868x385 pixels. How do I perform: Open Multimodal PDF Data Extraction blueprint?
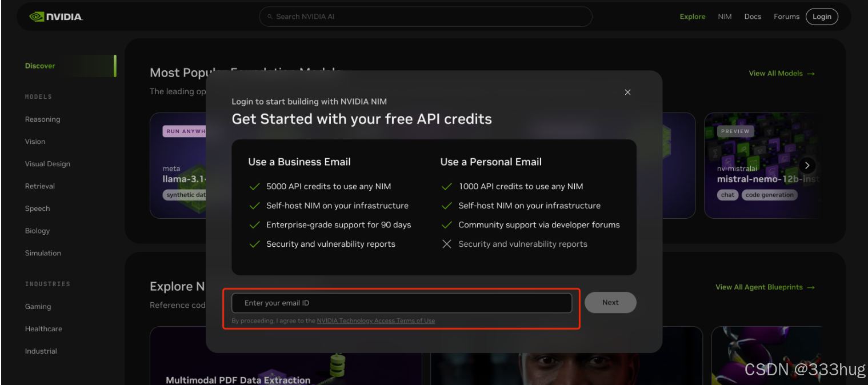238,380
